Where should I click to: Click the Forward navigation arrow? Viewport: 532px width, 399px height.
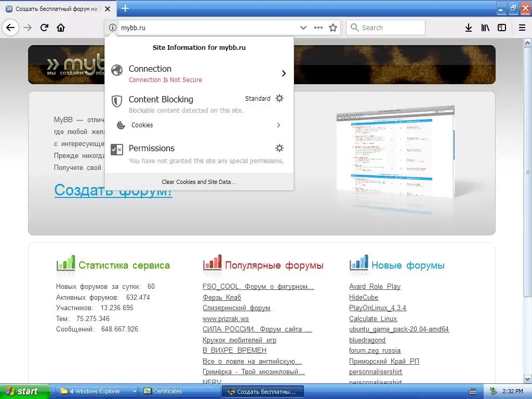click(28, 28)
